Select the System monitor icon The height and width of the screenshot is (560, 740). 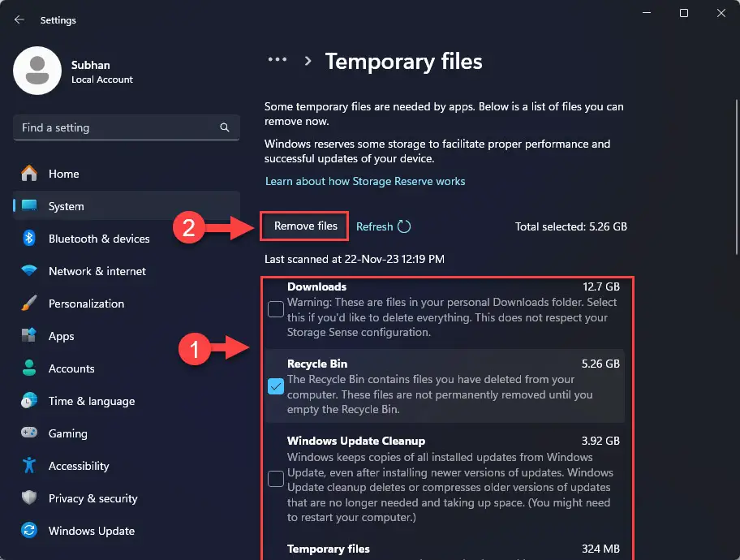29,206
